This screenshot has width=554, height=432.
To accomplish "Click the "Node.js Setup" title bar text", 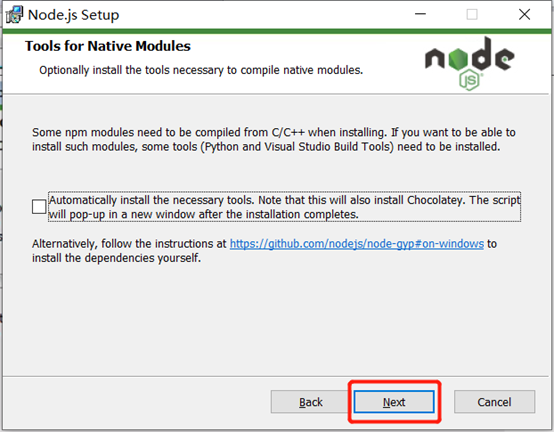I will pyautogui.click(x=73, y=15).
